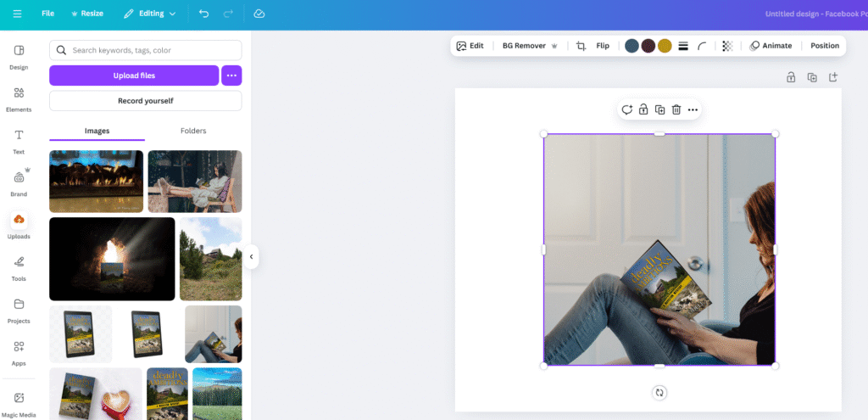Open the Text tool in sidebar
This screenshot has height=420, width=868.
coord(19,141)
